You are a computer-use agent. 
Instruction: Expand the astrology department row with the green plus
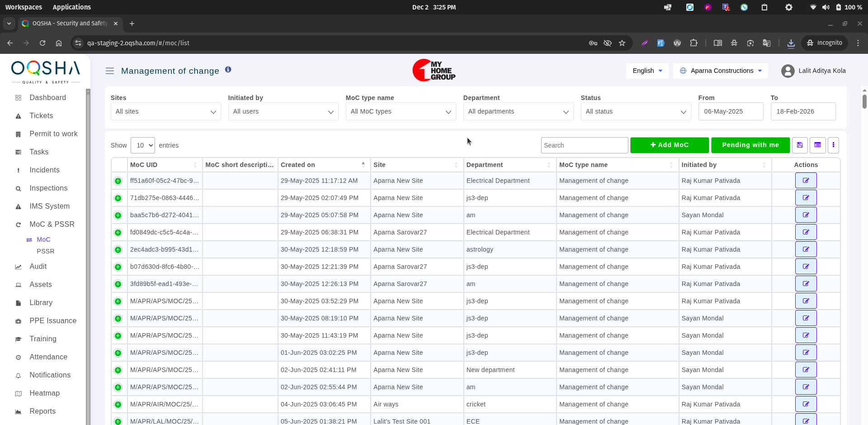tap(118, 250)
